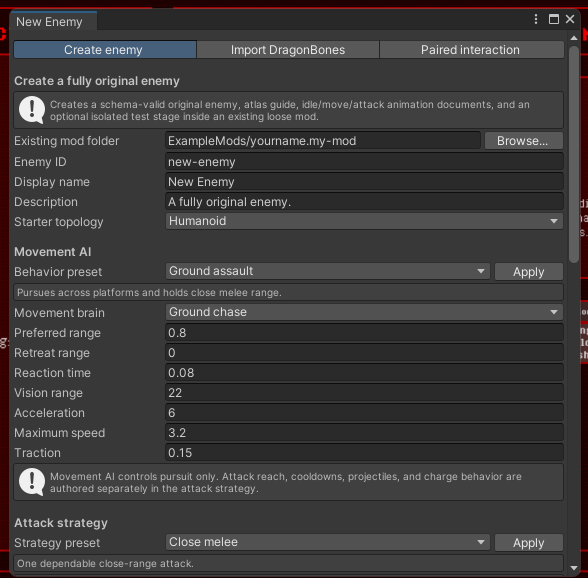
Task: Open the Behavior preset dropdown
Action: 327,271
